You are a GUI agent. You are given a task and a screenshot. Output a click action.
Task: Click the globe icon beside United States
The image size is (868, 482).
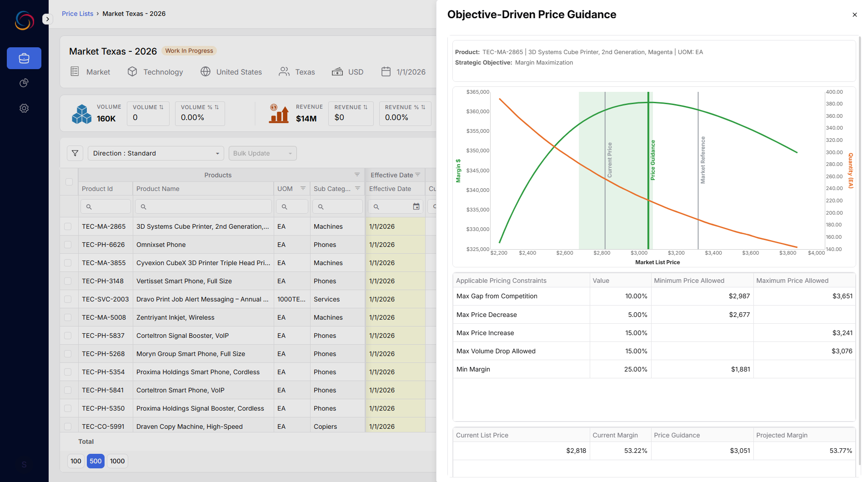point(206,72)
